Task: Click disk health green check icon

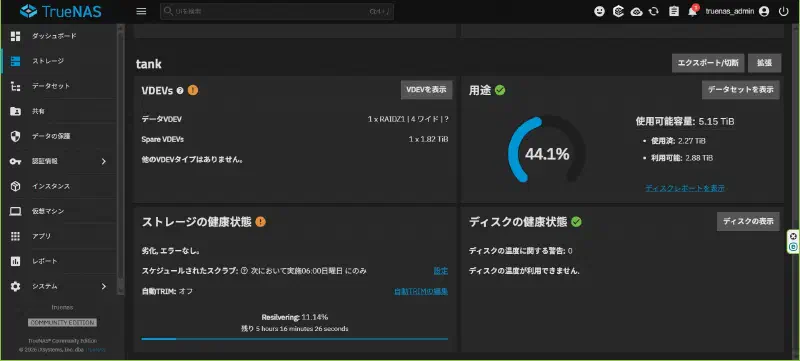Action: coord(576,222)
